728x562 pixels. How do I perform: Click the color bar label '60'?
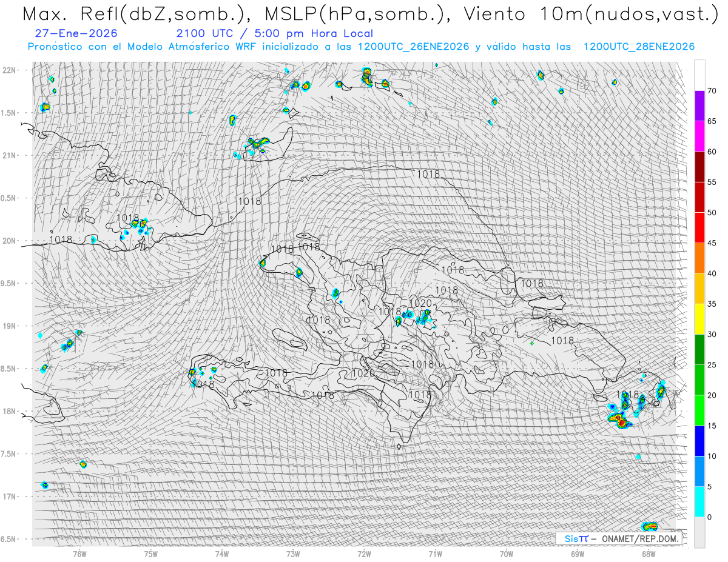[x=712, y=152]
